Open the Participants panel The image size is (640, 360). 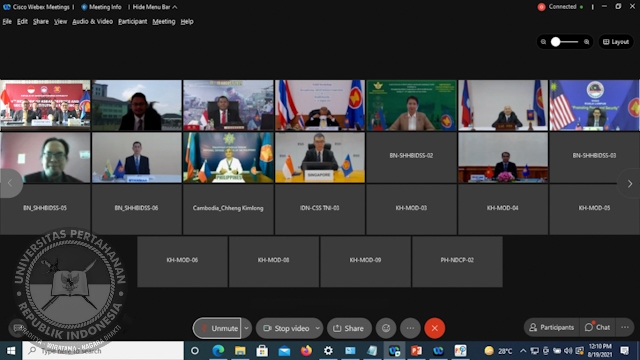[x=551, y=327]
